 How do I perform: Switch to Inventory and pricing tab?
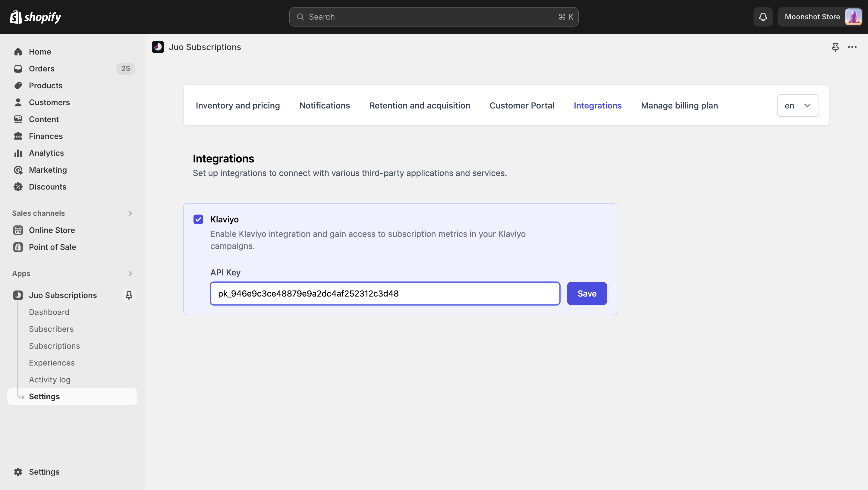click(x=238, y=105)
